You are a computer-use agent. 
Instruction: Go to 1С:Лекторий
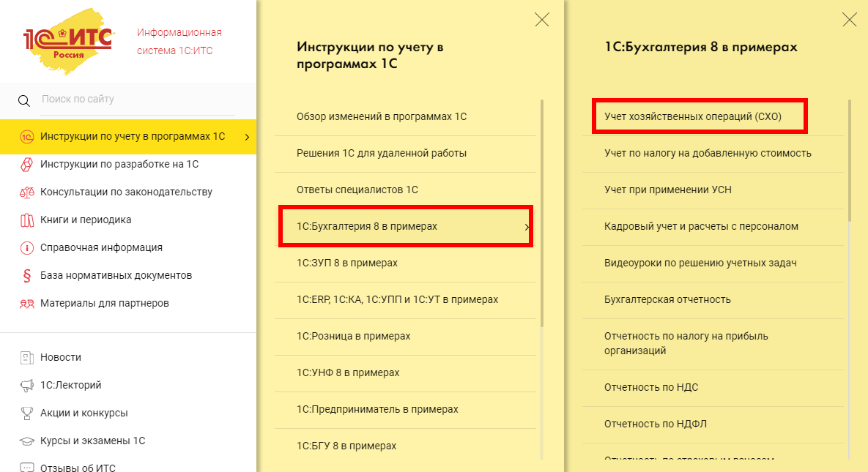pyautogui.click(x=71, y=385)
